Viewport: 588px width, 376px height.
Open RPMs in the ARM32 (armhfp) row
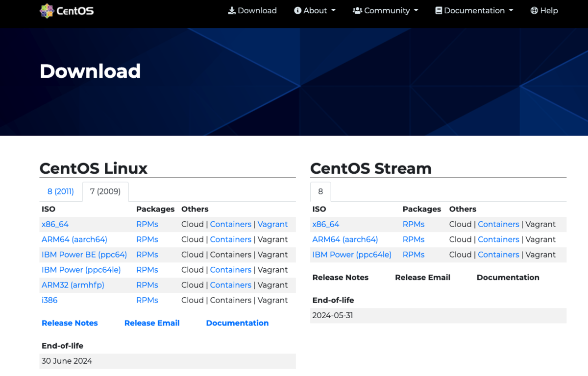(147, 285)
